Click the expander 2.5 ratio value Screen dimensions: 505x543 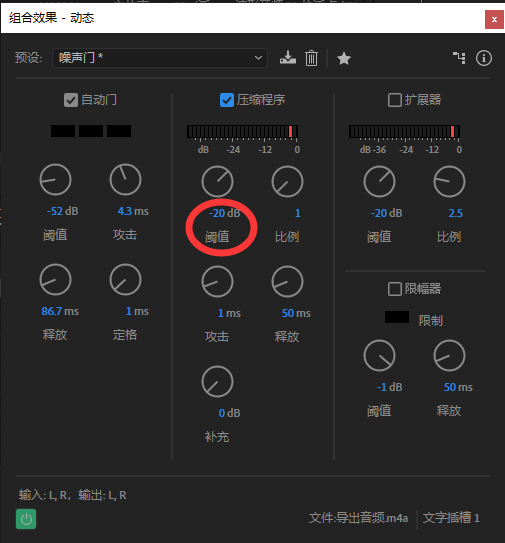pyautogui.click(x=455, y=213)
